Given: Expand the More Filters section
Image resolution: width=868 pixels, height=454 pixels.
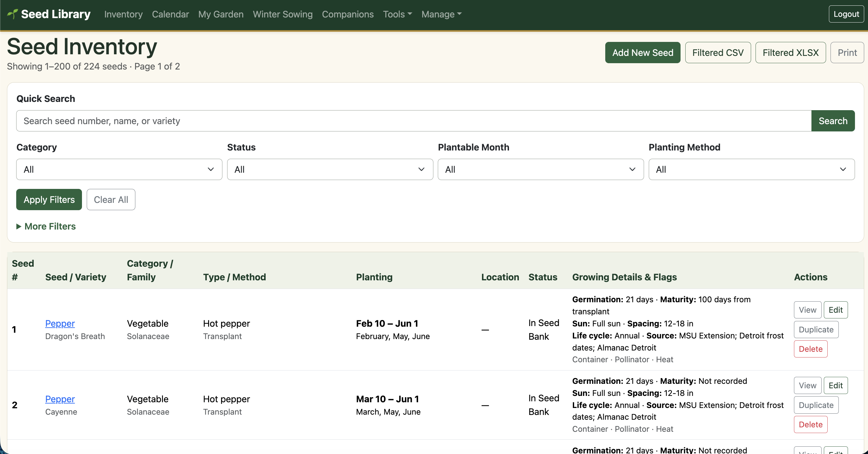Looking at the screenshot, I should click(46, 226).
